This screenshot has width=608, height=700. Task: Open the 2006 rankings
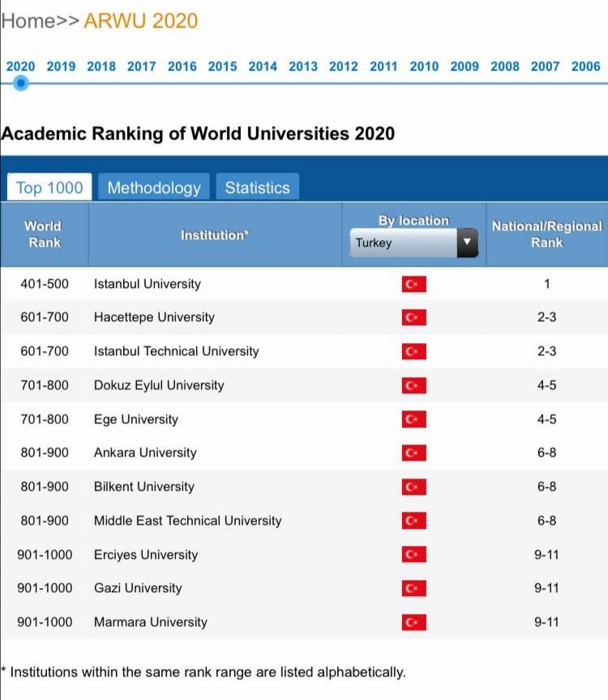pos(585,67)
